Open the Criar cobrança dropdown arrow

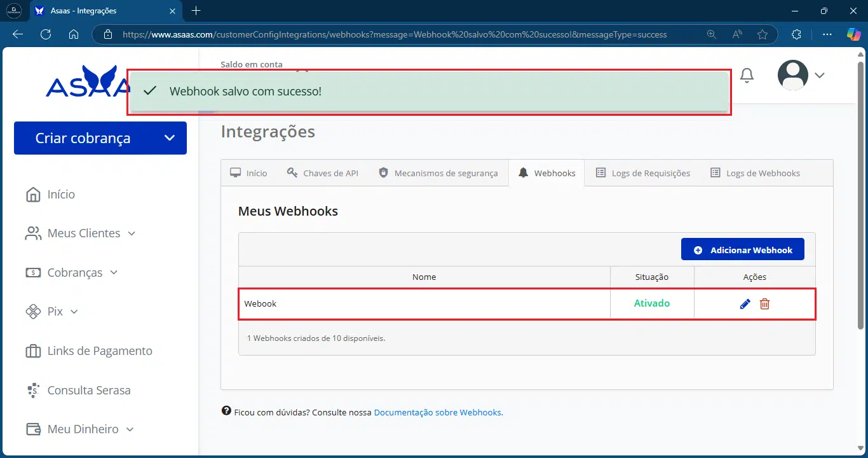pyautogui.click(x=169, y=138)
